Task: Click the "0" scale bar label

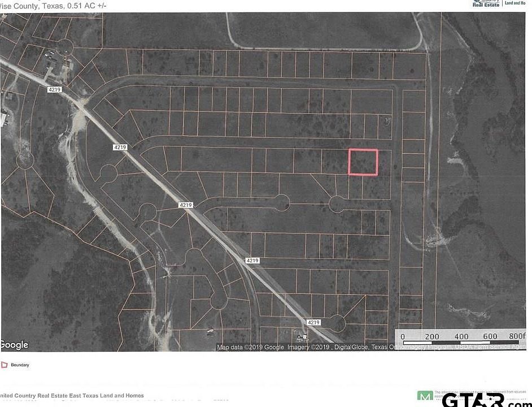Action: pyautogui.click(x=403, y=337)
